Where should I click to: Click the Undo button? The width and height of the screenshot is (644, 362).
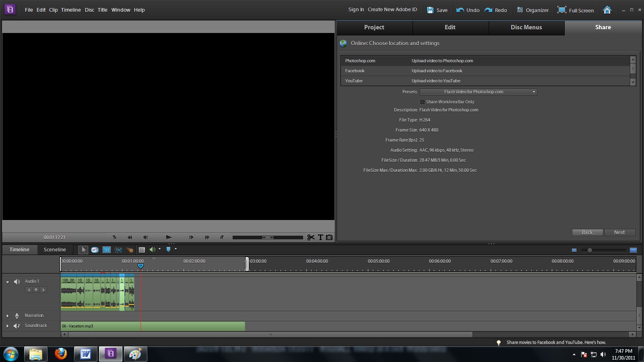click(x=468, y=10)
